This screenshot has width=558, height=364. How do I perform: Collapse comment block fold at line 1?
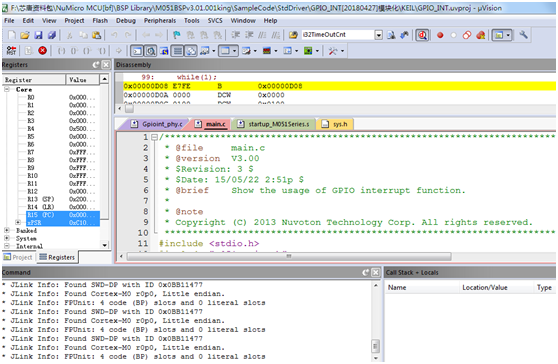point(154,137)
